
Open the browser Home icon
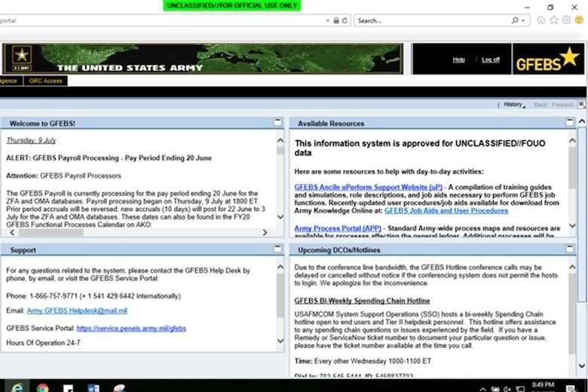(541, 20)
